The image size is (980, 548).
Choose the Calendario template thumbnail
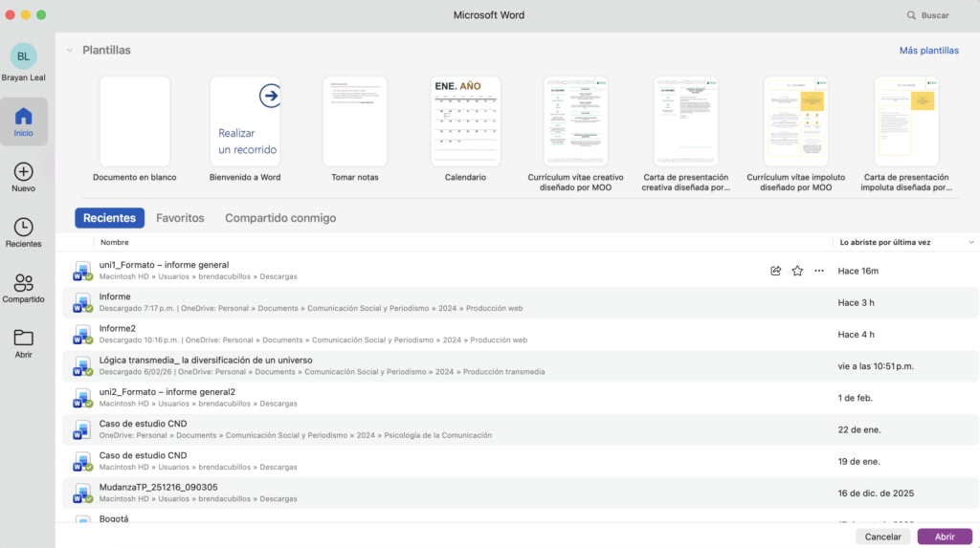pos(465,121)
